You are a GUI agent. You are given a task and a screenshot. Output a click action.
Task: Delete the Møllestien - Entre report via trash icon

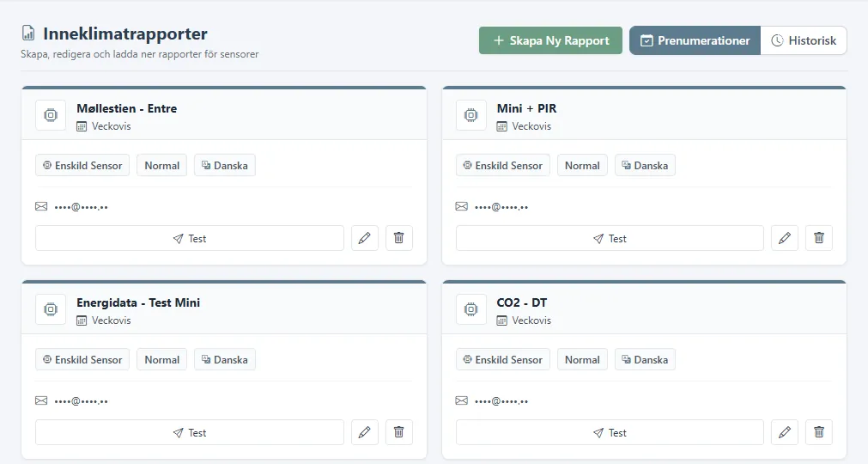click(x=398, y=238)
